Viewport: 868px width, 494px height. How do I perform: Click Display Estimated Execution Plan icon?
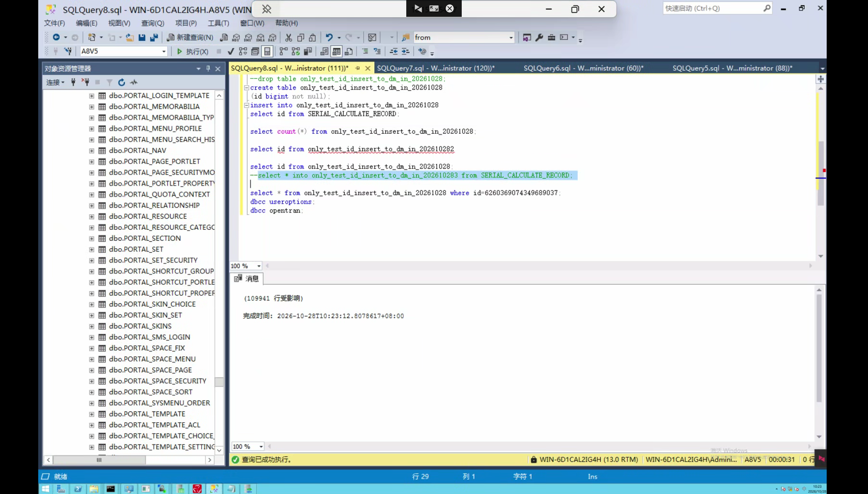point(243,52)
